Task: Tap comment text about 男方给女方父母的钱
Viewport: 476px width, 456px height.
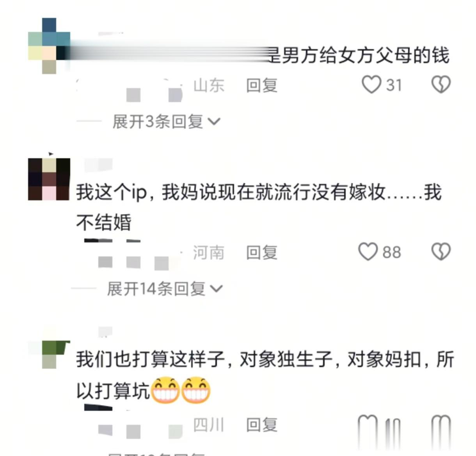Action: (358, 55)
